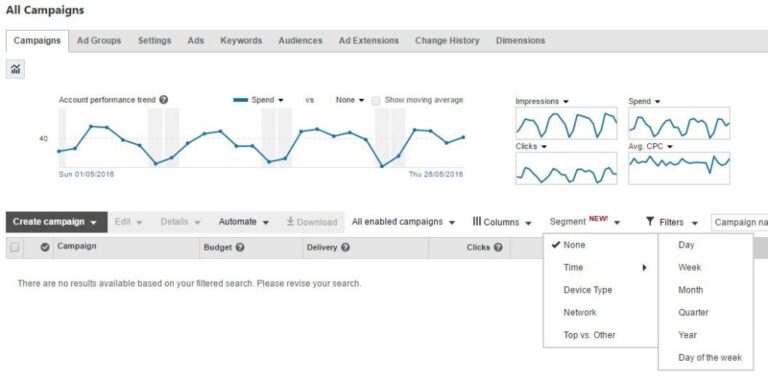Switch to the Settings tab
The width and height of the screenshot is (768, 381).
(x=154, y=41)
